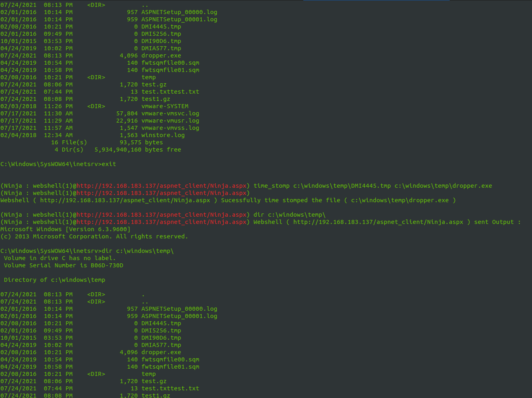The width and height of the screenshot is (532, 398).
Task: Click the inetsrv>dir c:\windows\temp\ command line
Action: 87,251
